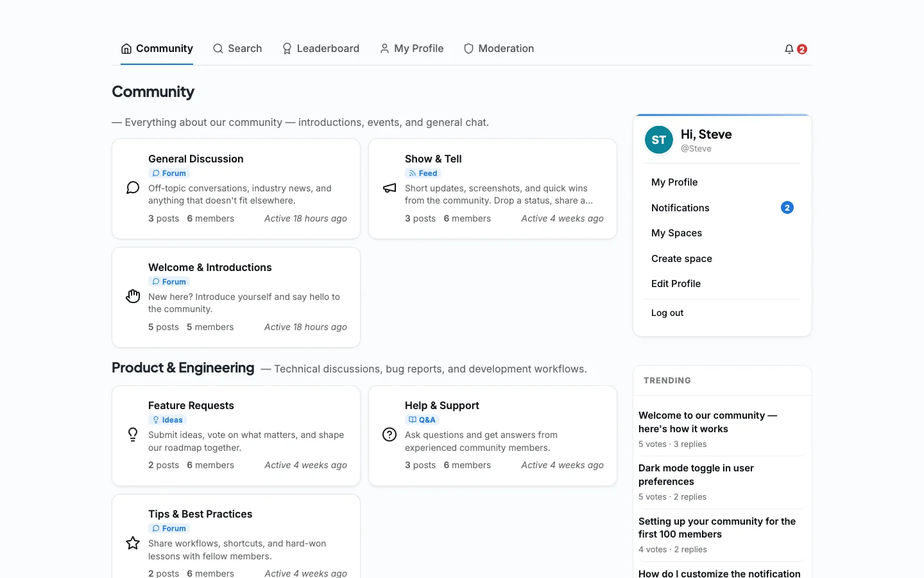The width and height of the screenshot is (924, 578).
Task: Click the Show & Tell megaphone icon
Action: 389,188
